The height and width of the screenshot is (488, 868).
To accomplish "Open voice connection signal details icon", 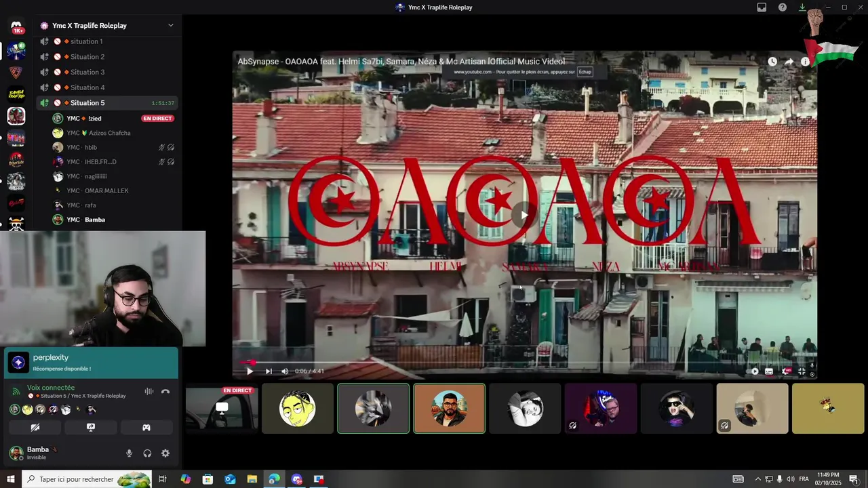I will pyautogui.click(x=16, y=392).
